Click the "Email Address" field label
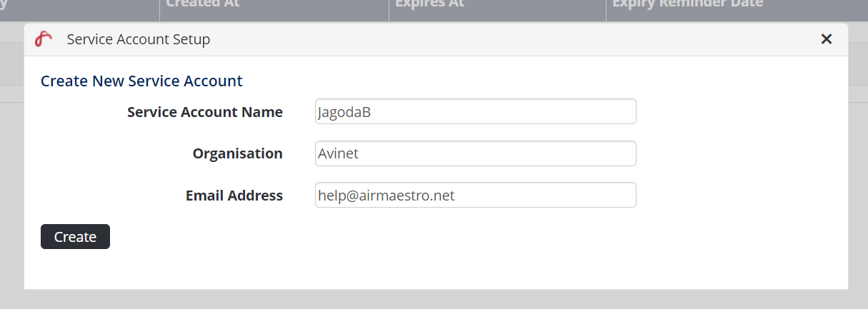 pos(234,196)
